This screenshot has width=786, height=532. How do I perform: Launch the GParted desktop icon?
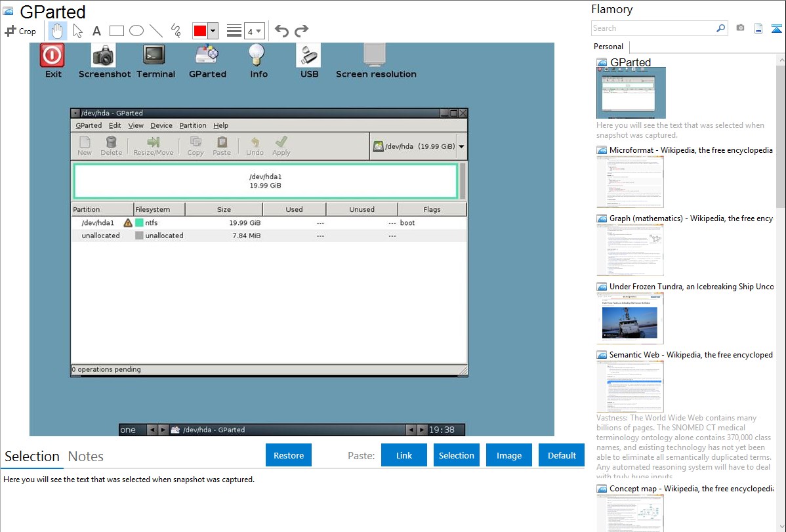click(x=207, y=55)
